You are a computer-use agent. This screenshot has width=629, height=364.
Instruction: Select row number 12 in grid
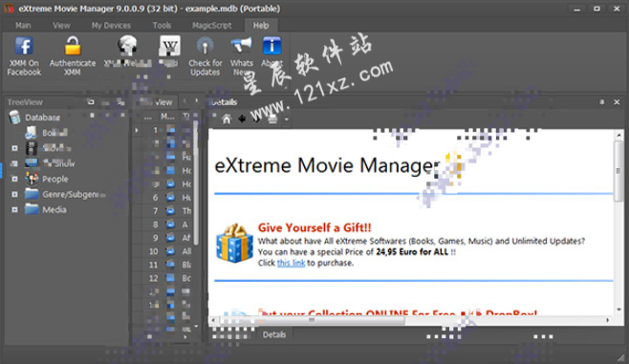(x=153, y=278)
